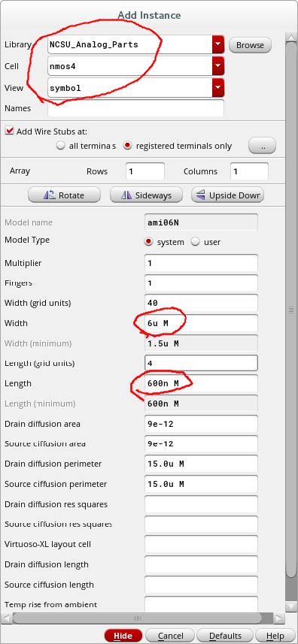Click the vertical scrollbar thumb

tap(291, 310)
